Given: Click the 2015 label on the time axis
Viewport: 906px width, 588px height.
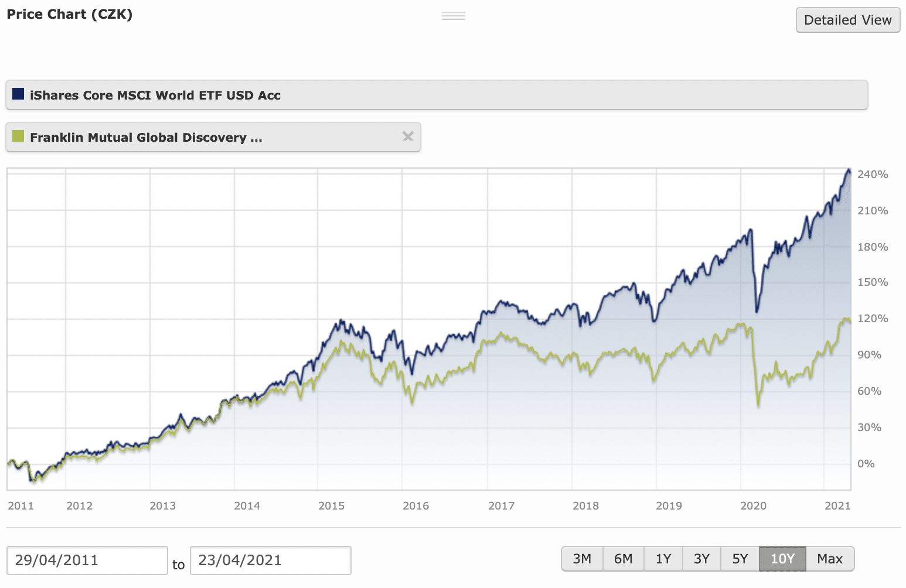Looking at the screenshot, I should (332, 506).
